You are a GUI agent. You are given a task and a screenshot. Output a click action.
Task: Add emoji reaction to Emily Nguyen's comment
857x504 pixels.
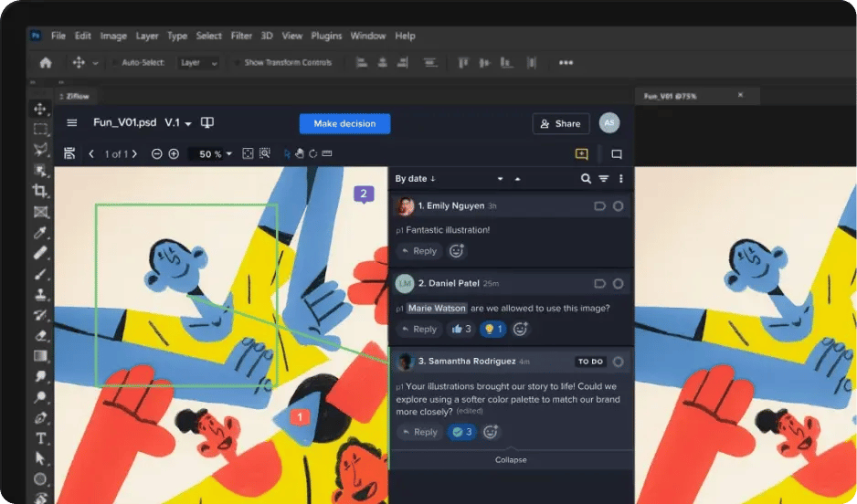tap(456, 251)
